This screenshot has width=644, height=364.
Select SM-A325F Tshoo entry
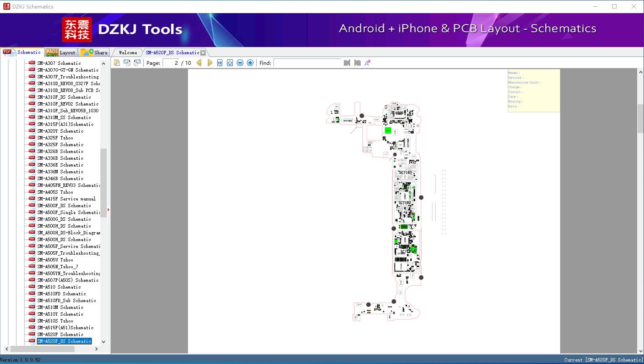pyautogui.click(x=55, y=138)
